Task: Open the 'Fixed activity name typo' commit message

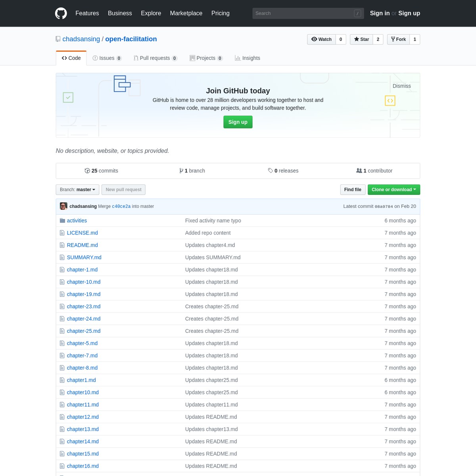Action: pyautogui.click(x=213, y=221)
